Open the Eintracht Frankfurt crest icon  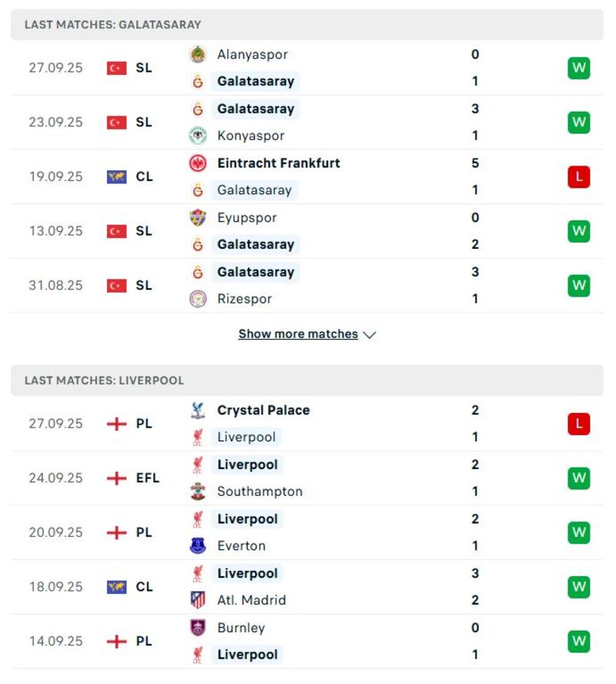[x=197, y=163]
